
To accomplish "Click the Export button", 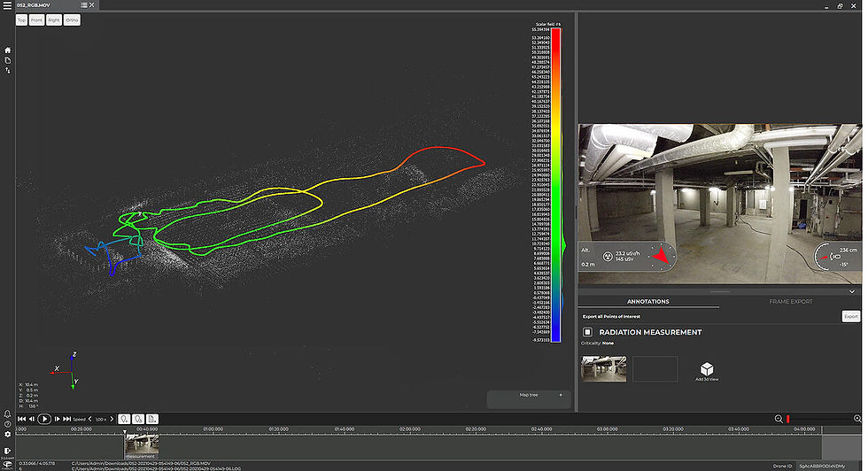I will (x=851, y=316).
